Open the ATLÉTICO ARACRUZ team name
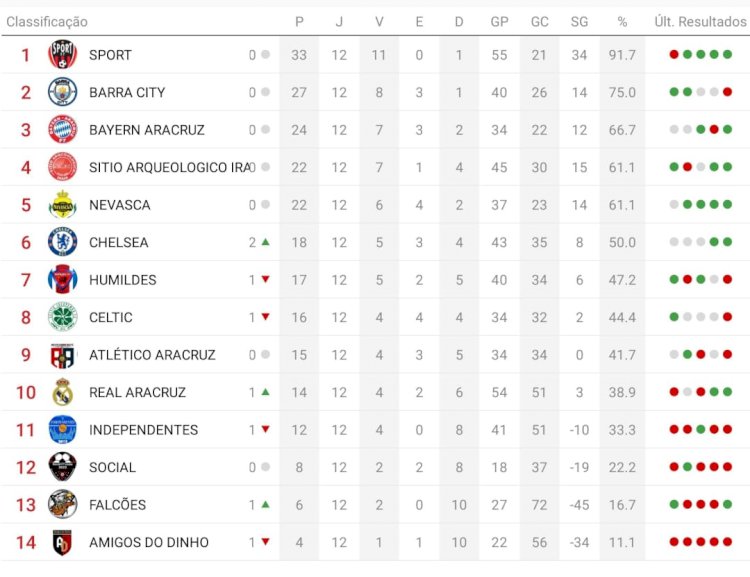Screen dimensions: 750x577 click(152, 355)
